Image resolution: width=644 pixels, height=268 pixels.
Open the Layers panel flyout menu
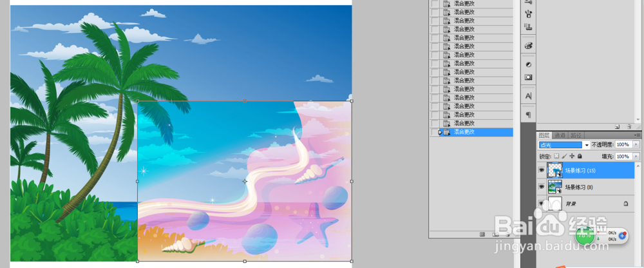(637, 135)
